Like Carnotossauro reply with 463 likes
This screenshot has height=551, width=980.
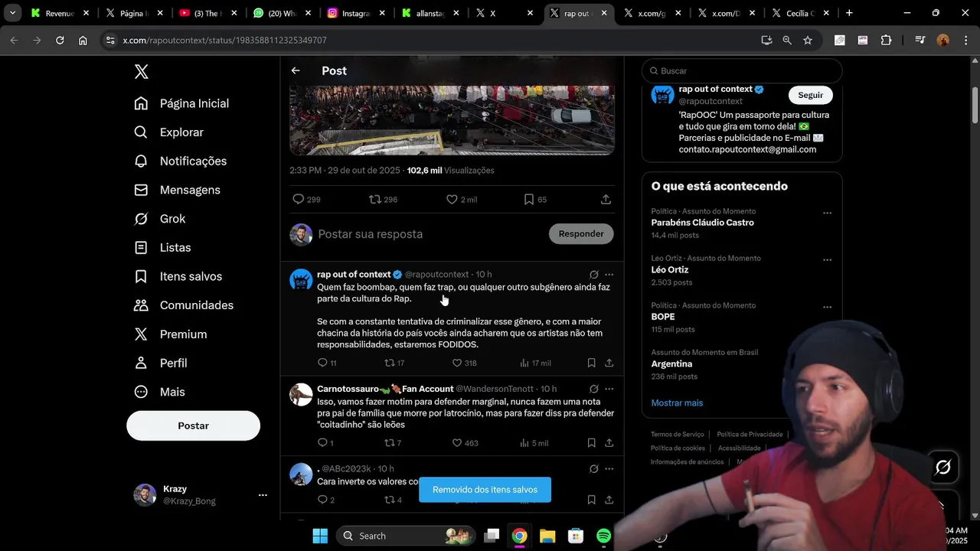(457, 442)
